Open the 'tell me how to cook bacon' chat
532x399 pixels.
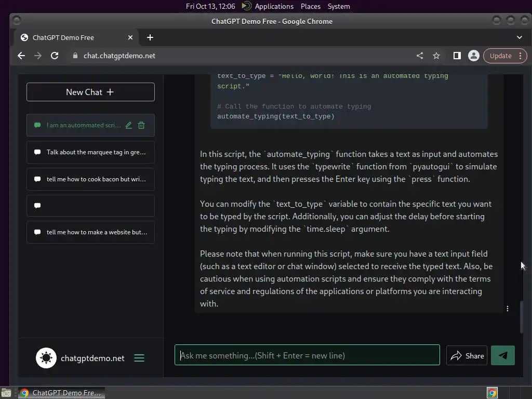coord(90,179)
